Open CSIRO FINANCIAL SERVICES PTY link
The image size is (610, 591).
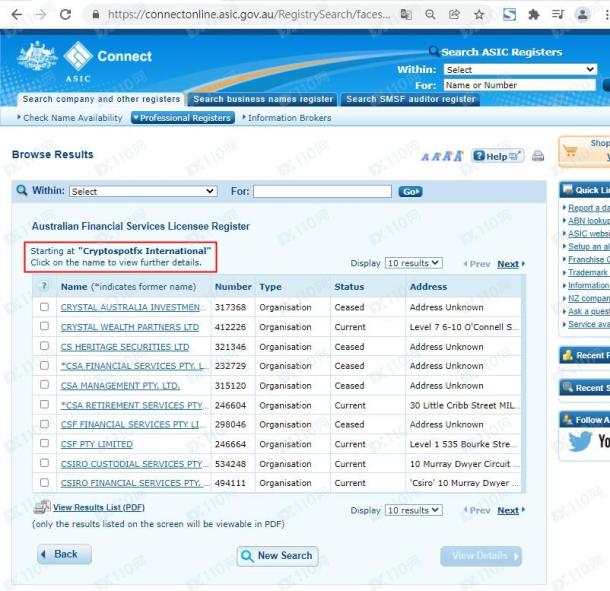[x=135, y=483]
